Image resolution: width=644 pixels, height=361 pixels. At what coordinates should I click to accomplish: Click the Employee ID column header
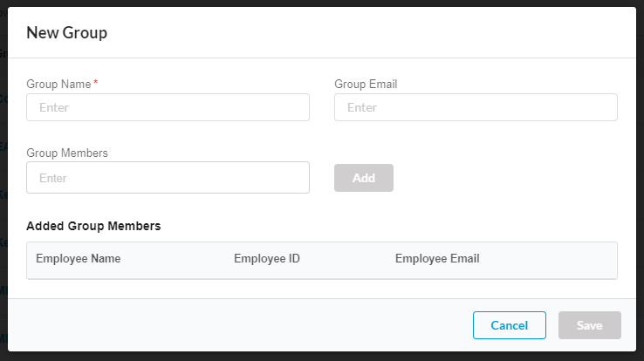[267, 259]
